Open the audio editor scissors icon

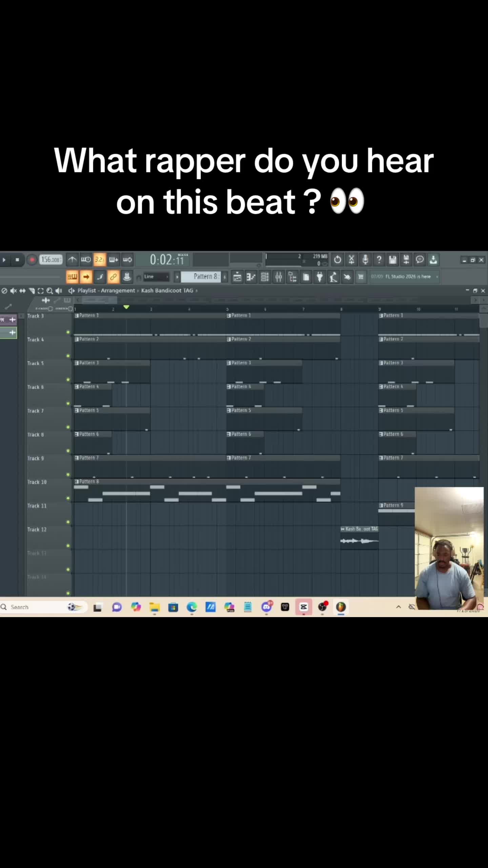[351, 260]
